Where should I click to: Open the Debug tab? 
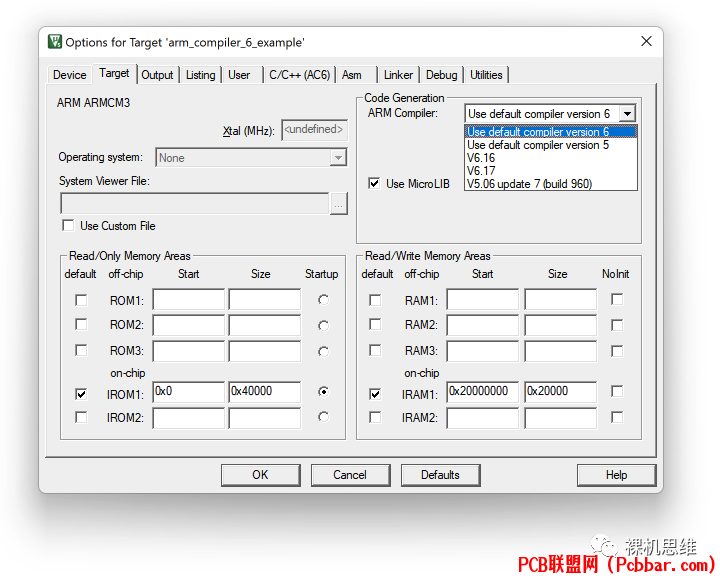(441, 75)
